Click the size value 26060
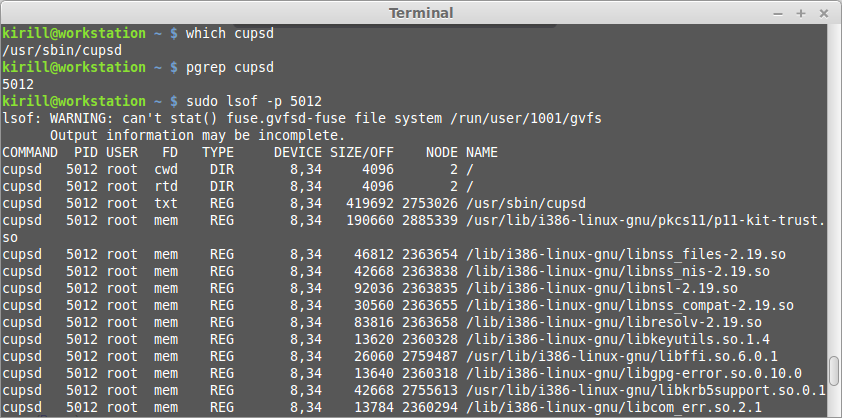 (x=374, y=357)
